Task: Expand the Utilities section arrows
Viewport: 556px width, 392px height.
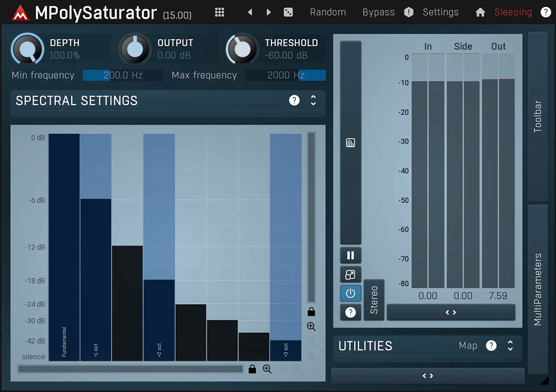Action: point(510,346)
